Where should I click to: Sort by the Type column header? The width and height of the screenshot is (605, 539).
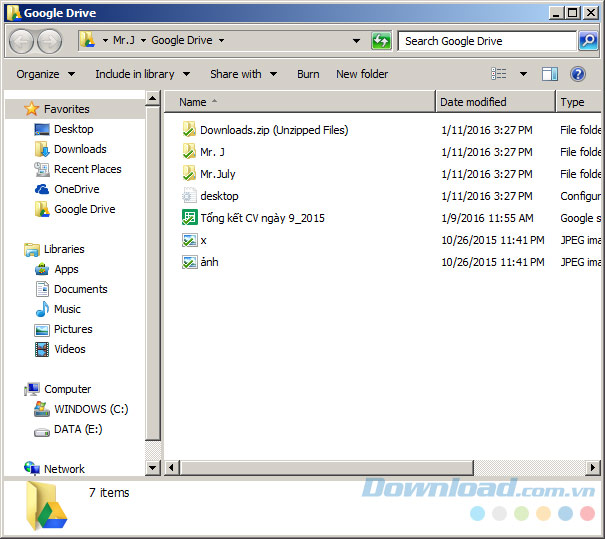[x=579, y=101]
